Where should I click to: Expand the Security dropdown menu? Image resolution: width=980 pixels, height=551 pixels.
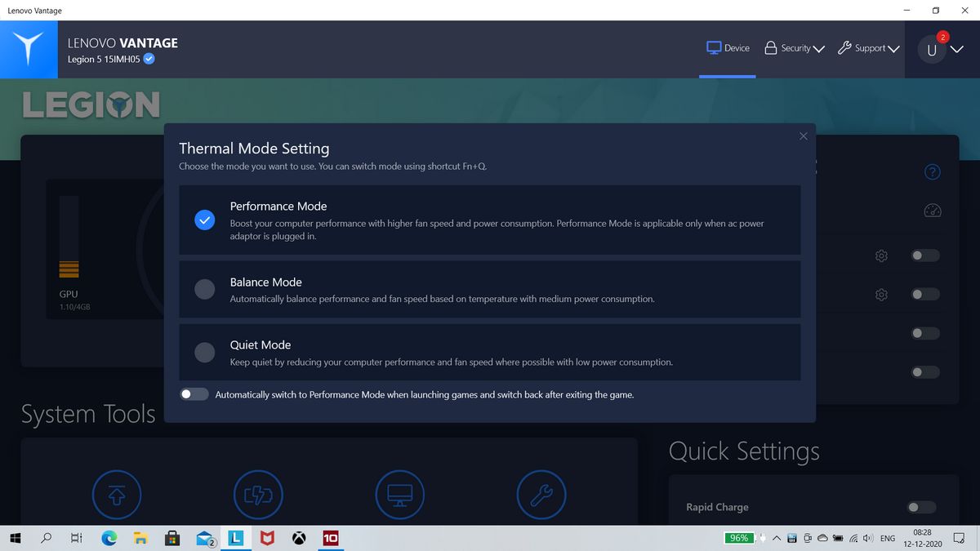[795, 48]
